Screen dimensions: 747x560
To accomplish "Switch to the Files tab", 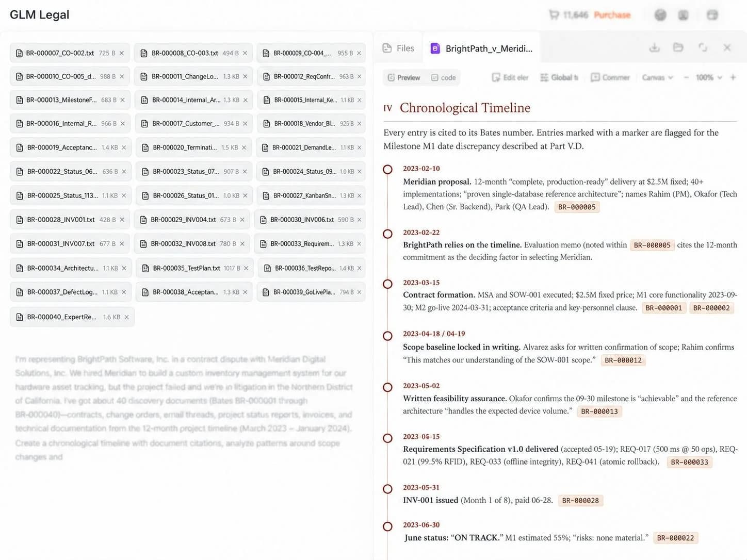I will coord(398,48).
